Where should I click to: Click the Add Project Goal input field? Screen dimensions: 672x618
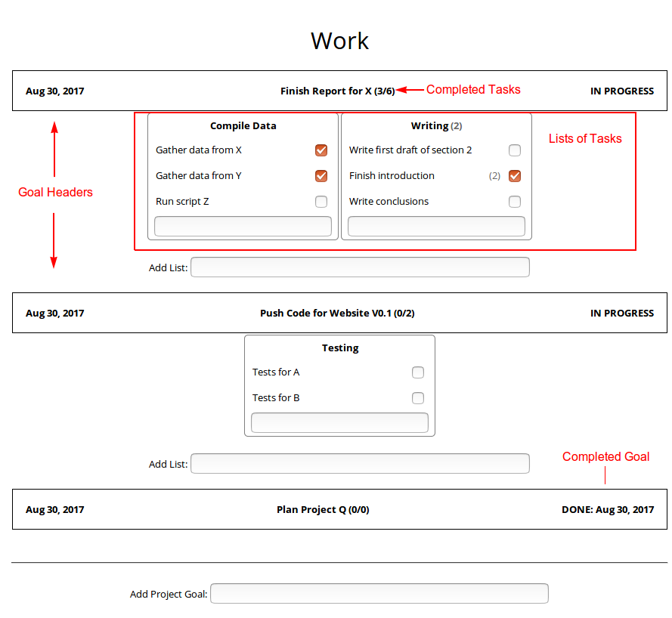[x=379, y=594]
